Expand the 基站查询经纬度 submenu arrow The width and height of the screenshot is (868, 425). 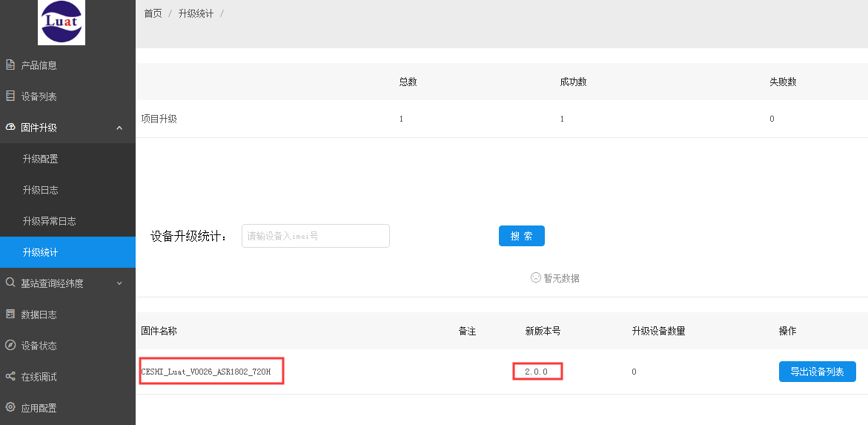(119, 283)
